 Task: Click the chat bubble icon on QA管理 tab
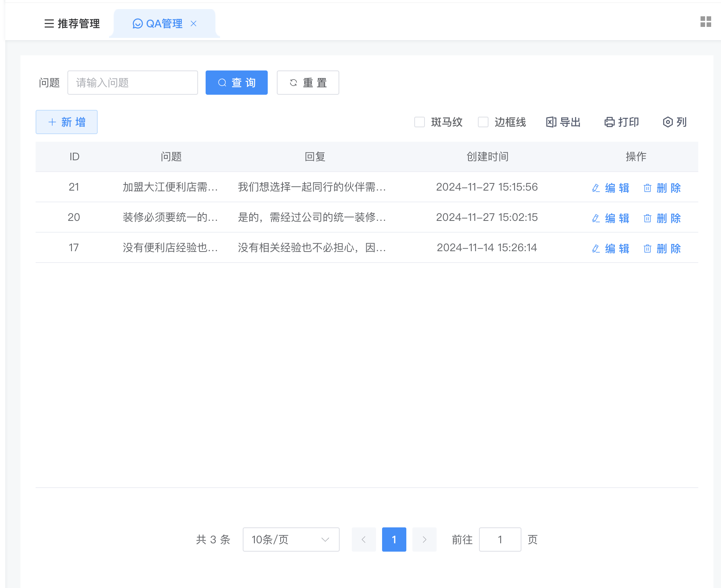(138, 23)
